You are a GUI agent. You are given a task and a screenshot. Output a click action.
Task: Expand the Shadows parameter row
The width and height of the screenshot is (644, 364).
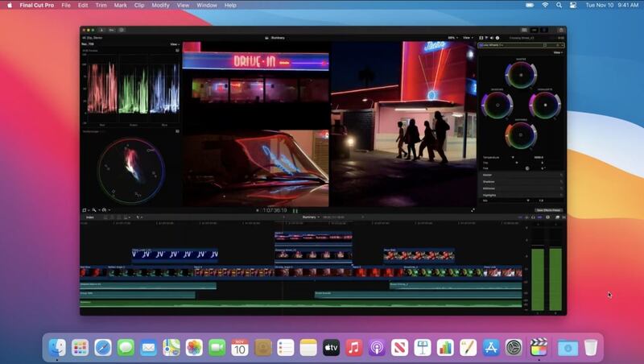pos(489,181)
